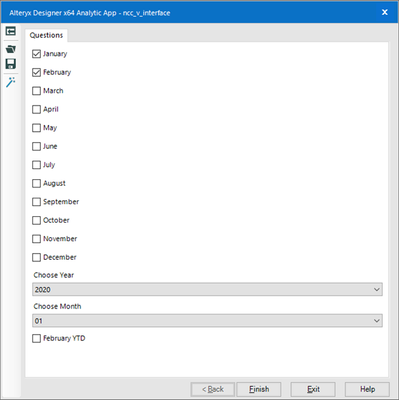Check the September checkbox

pos(36,202)
